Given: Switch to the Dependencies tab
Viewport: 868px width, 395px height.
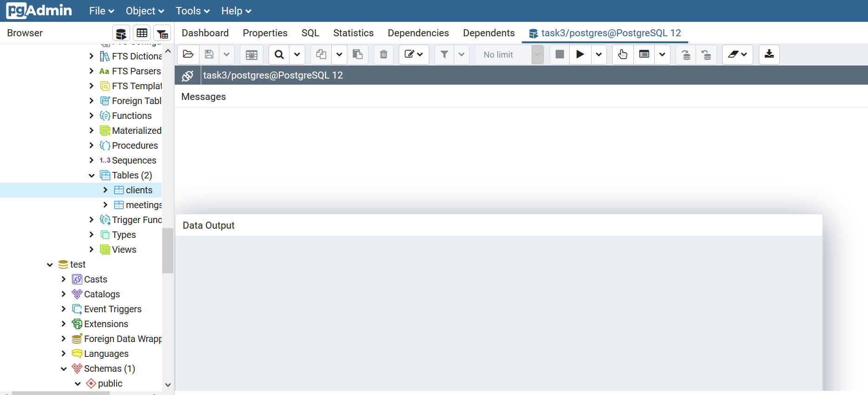Looking at the screenshot, I should [x=418, y=33].
